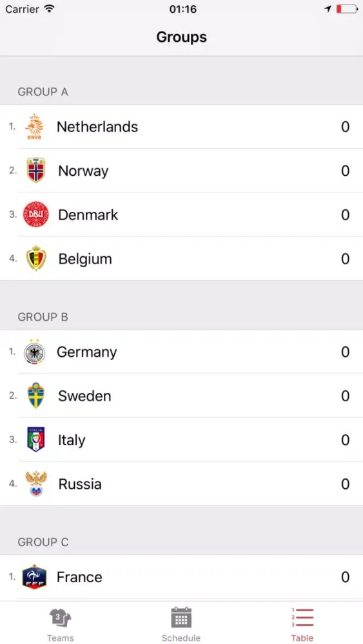Tap the Belgium crowned crest icon
The image size is (363, 644).
point(35,258)
